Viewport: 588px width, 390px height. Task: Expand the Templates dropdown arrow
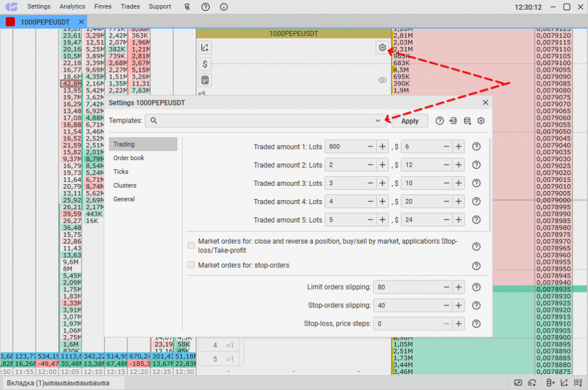(378, 120)
